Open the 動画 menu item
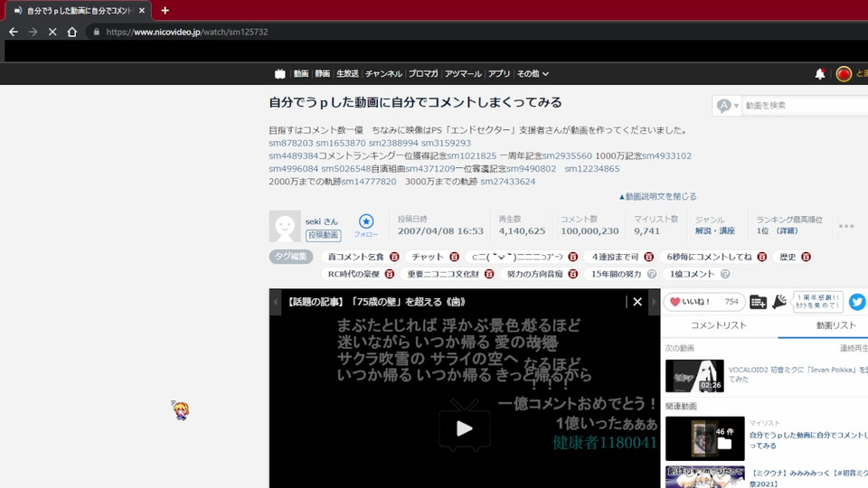This screenshot has width=868, height=488. tap(300, 73)
